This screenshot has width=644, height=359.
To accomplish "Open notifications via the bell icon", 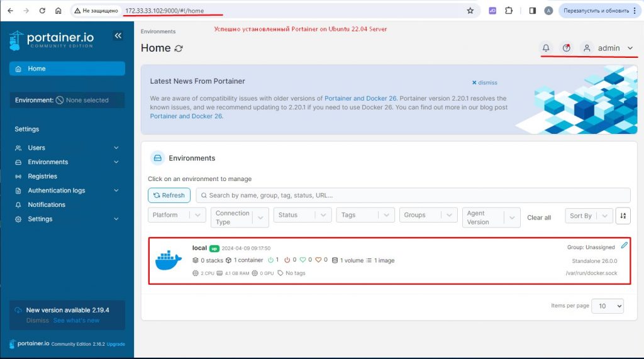I will click(546, 48).
